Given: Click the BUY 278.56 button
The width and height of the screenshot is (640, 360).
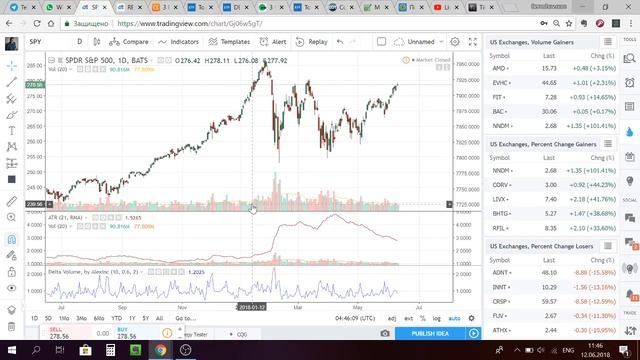Looking at the screenshot, I should 136,333.
